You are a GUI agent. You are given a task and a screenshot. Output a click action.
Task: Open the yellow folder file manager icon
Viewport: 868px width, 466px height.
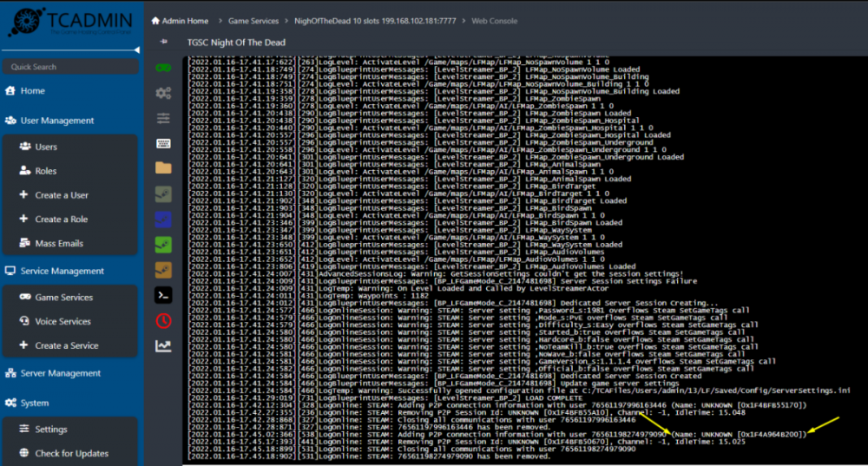click(162, 168)
